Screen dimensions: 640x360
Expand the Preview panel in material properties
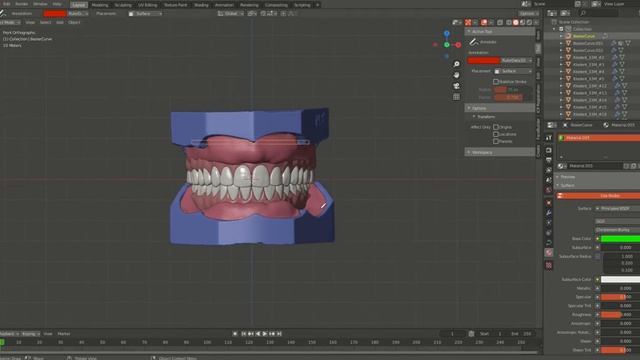coord(558,177)
